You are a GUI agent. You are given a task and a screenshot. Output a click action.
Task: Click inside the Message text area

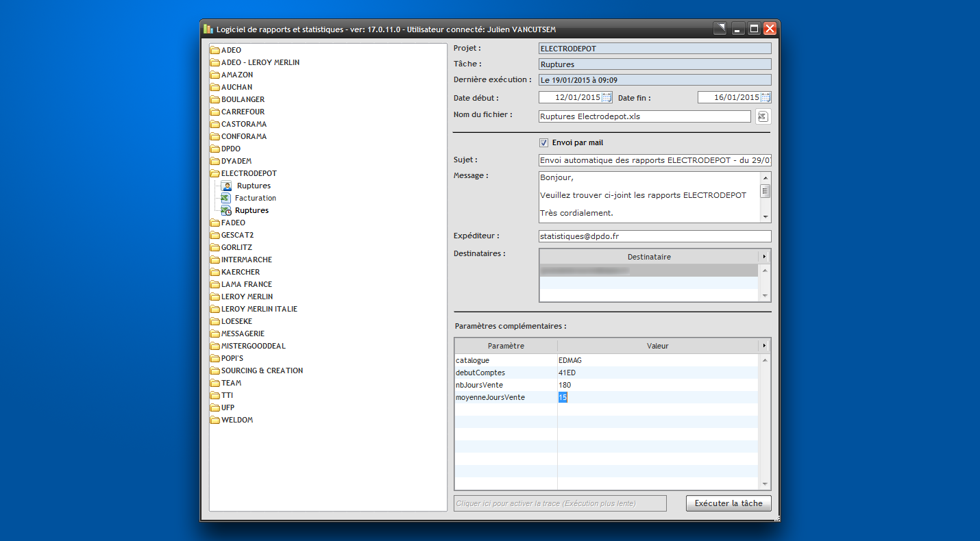[650, 197]
